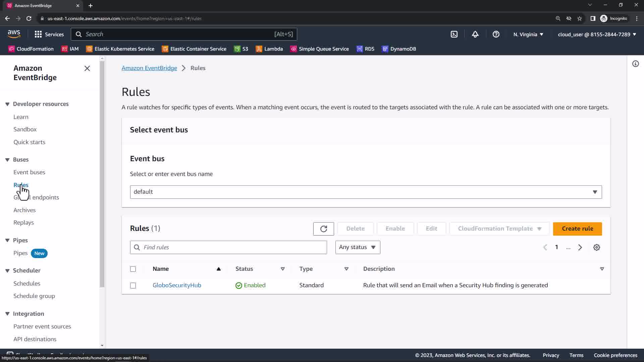Open the N. Virginia region selector
Viewport: 644px width, 362px height.
click(x=528, y=34)
